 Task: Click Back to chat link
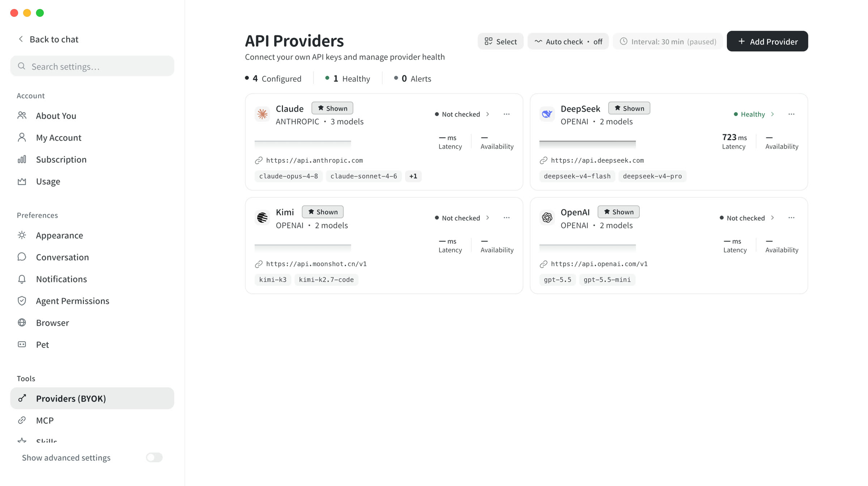coord(48,39)
